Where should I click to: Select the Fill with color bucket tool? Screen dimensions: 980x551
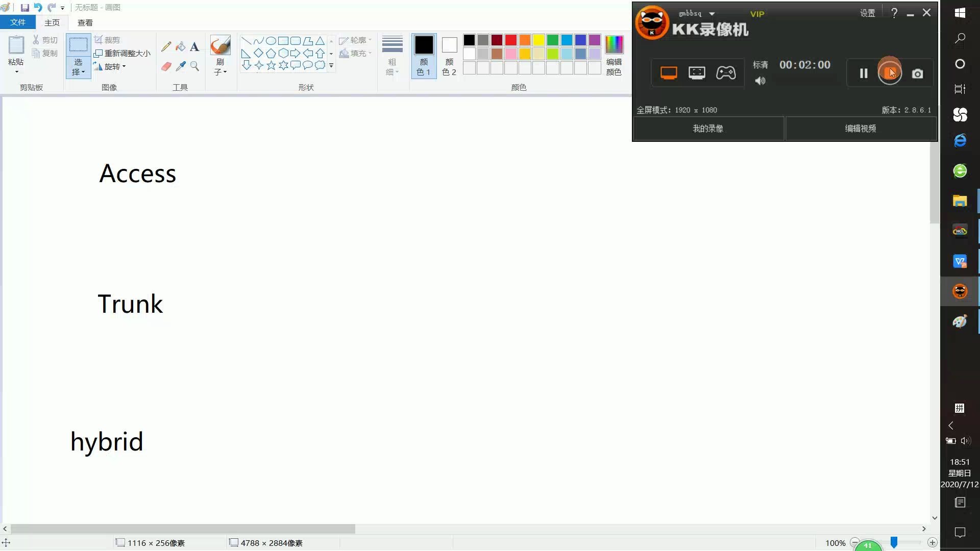click(180, 46)
